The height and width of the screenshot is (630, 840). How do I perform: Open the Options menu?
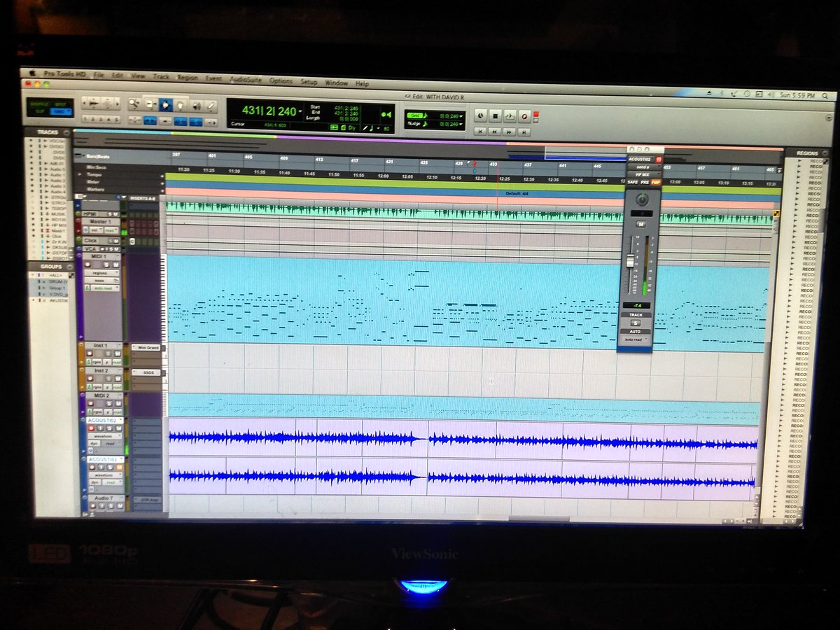280,80
